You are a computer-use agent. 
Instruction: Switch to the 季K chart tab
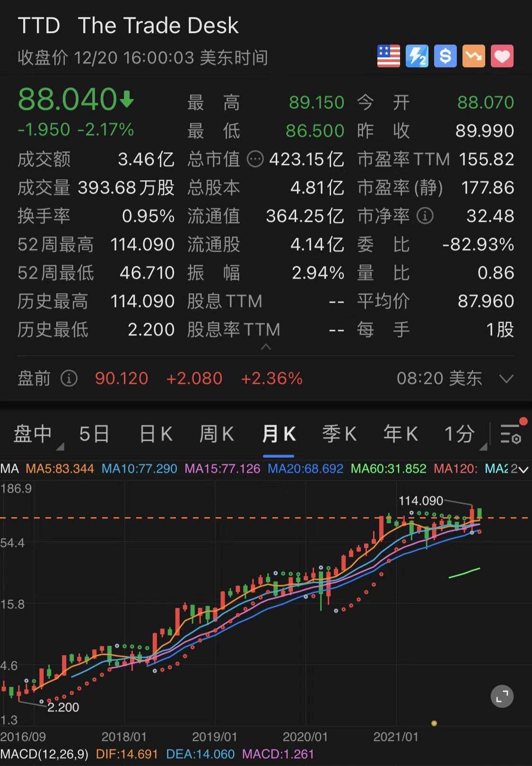339,433
